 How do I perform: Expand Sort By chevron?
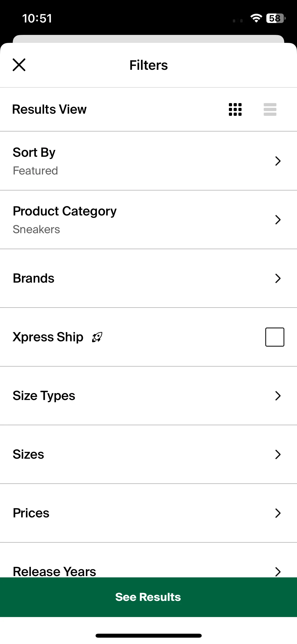tap(278, 161)
